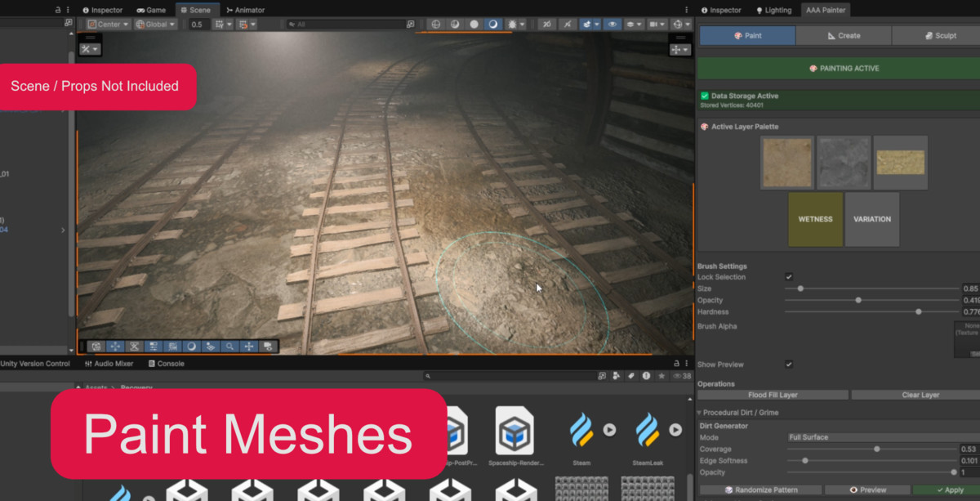This screenshot has width=980, height=501.
Task: Toggle the Show Preview checkbox
Action: click(789, 366)
